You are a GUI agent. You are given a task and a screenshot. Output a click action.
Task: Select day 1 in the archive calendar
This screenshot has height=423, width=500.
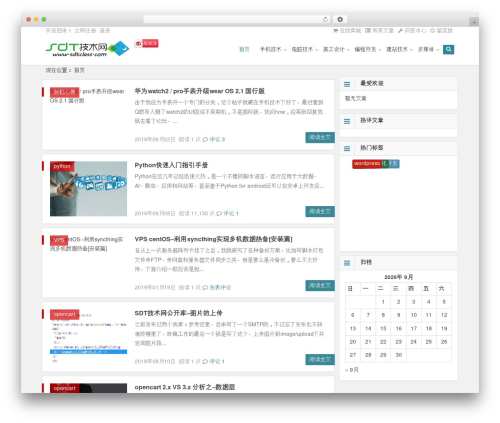(383, 302)
